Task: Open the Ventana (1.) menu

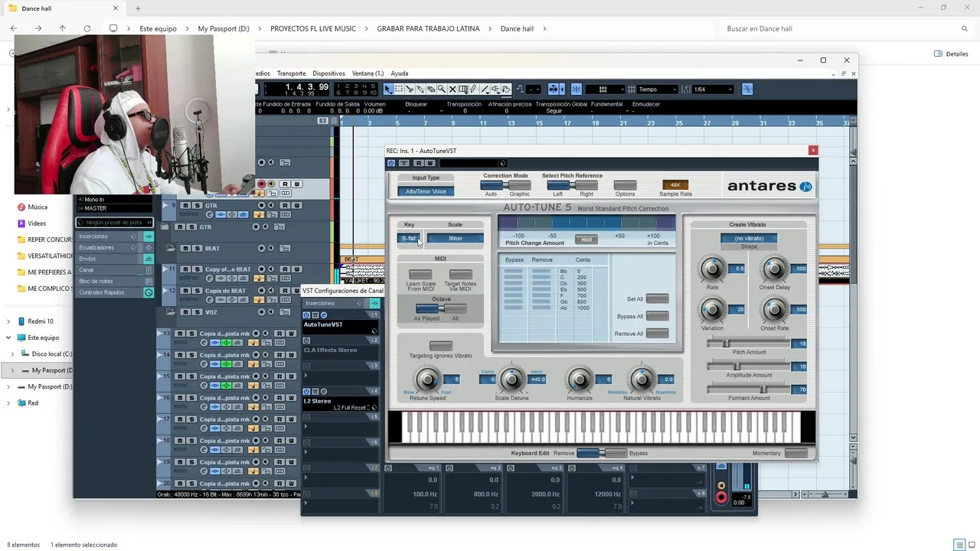Action: pos(367,73)
